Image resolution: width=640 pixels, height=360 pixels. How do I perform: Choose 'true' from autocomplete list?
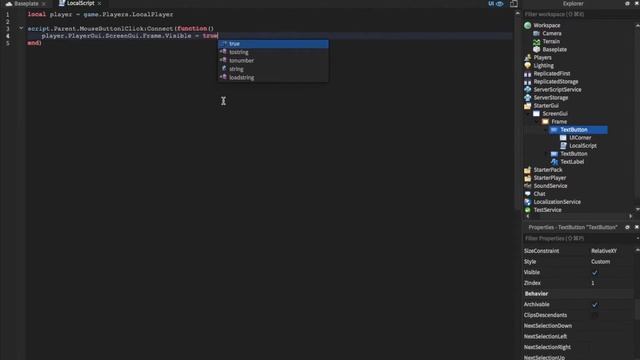[x=273, y=44]
